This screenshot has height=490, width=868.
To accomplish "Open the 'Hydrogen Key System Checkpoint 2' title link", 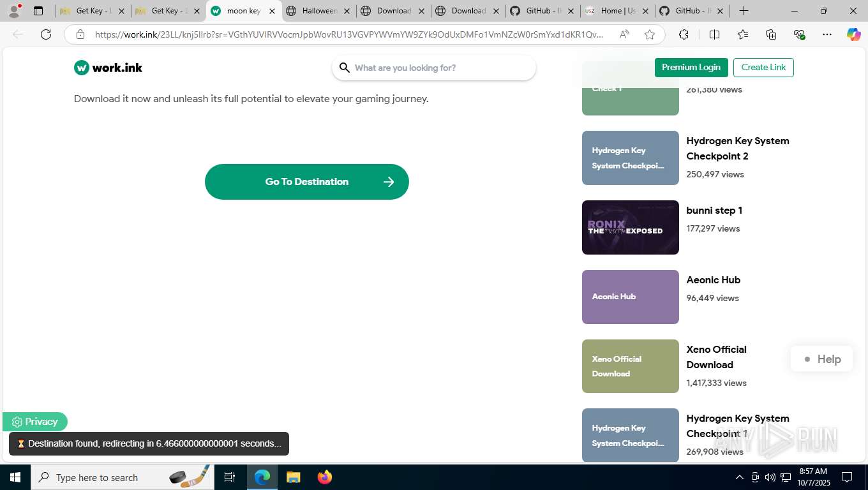I will tap(738, 149).
